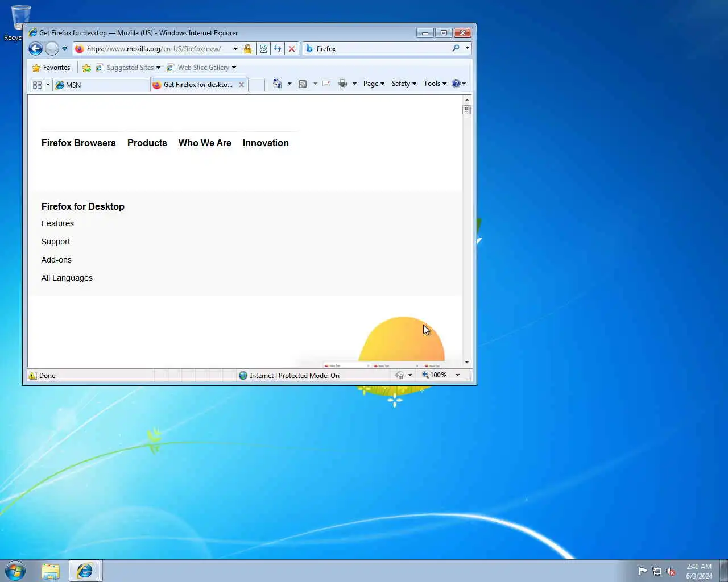Open the Who We Are navigation link
Image resolution: width=728 pixels, height=582 pixels.
[205, 143]
